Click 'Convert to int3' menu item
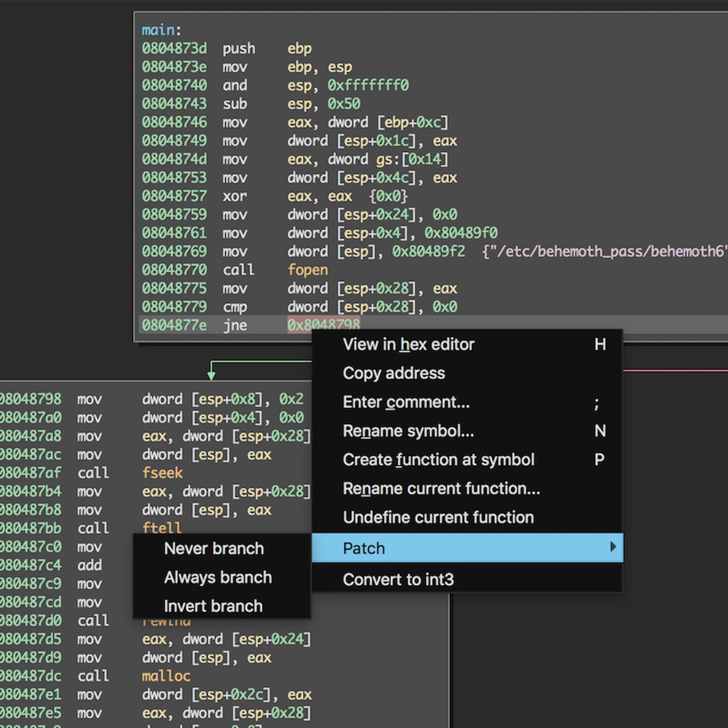Image resolution: width=728 pixels, height=728 pixels. click(x=467, y=580)
